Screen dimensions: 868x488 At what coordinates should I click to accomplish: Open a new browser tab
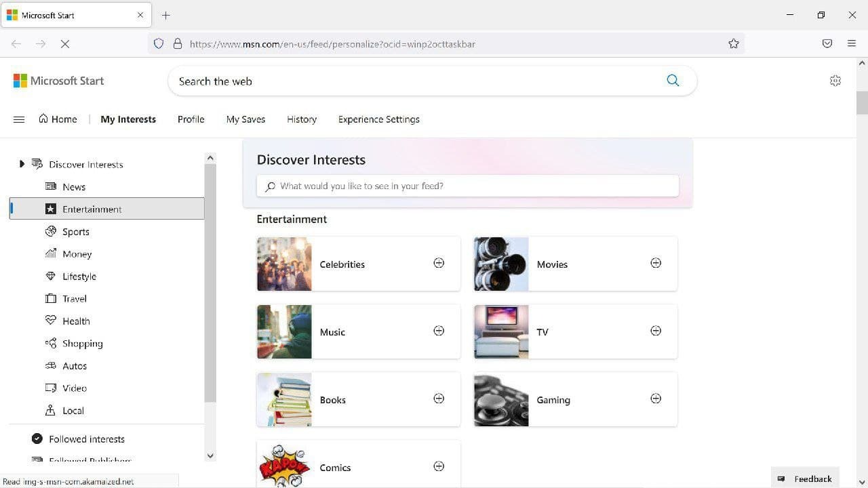(165, 15)
